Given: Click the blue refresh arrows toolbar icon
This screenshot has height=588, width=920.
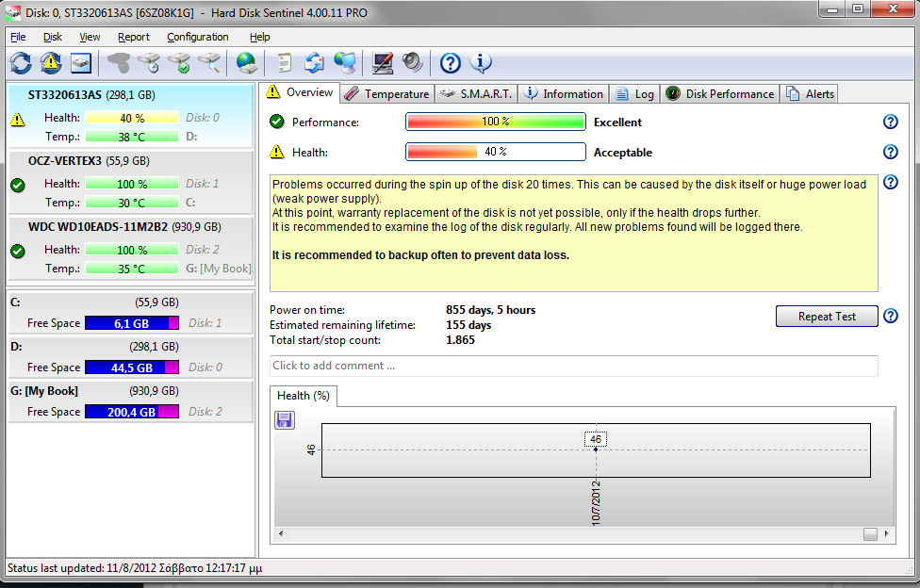Looking at the screenshot, I should (21, 63).
